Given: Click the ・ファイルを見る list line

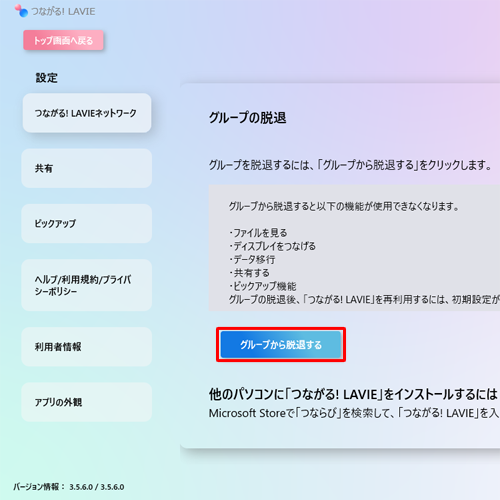Looking at the screenshot, I should pyautogui.click(x=258, y=233).
